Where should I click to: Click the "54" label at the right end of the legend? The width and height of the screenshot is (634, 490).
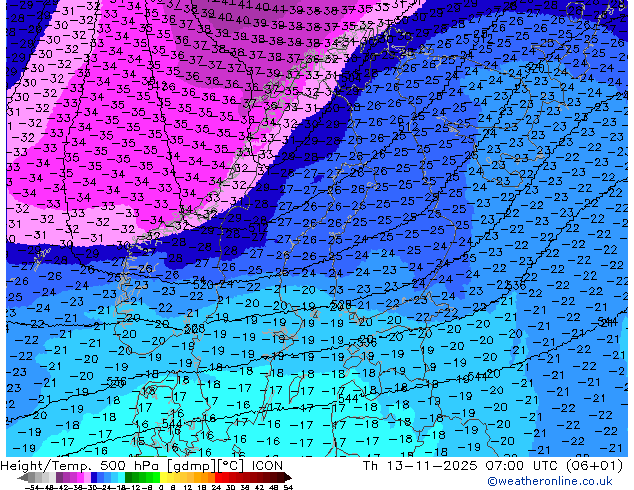288,487
